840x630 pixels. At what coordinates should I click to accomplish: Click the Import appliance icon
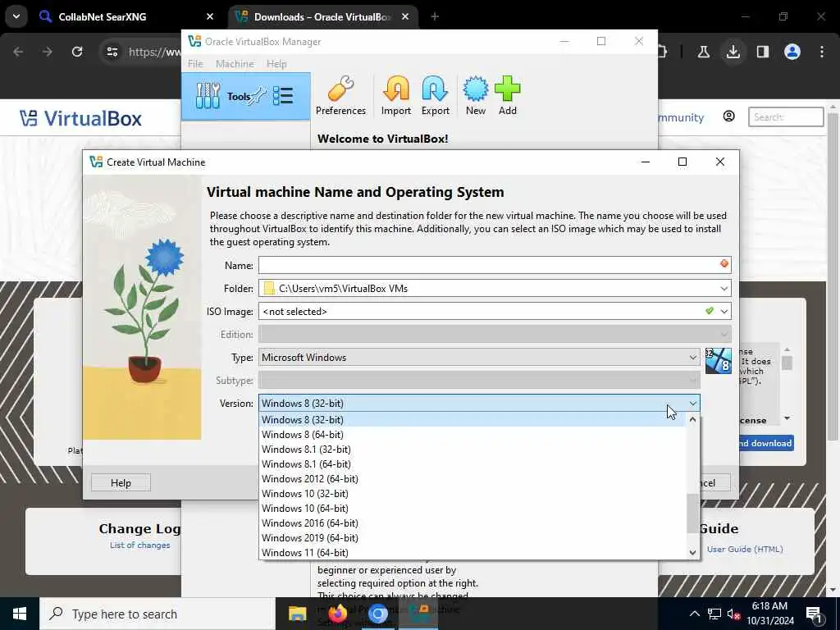coord(396,96)
